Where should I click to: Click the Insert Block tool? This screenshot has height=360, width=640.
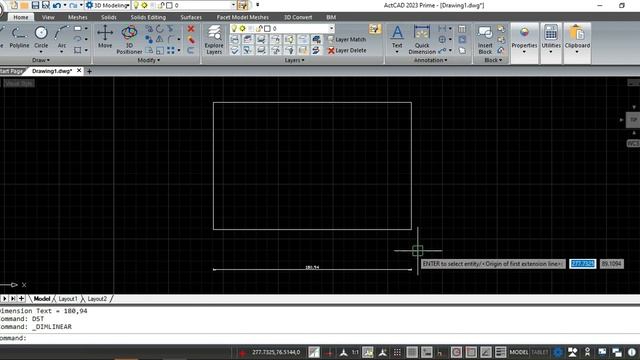pos(485,40)
